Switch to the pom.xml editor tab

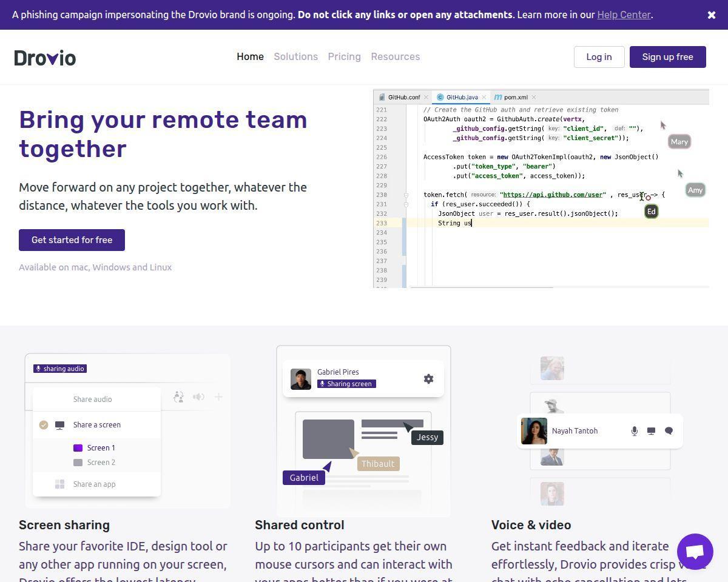(x=515, y=97)
